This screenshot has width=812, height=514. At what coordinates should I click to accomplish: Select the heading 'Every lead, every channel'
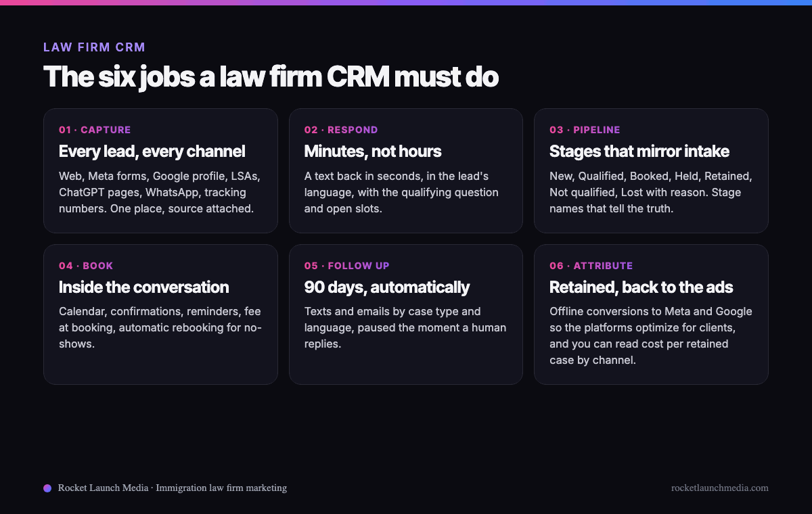[152, 151]
